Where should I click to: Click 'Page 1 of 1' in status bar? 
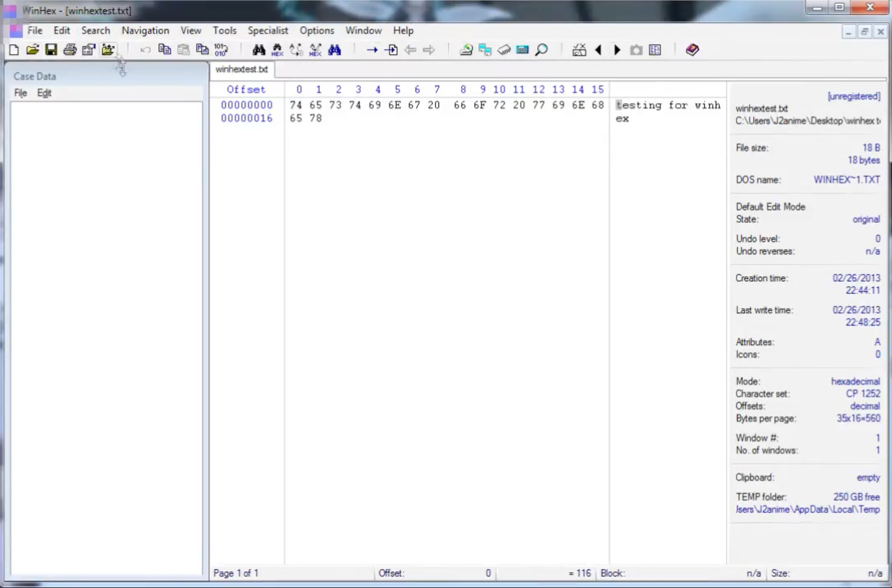click(236, 573)
